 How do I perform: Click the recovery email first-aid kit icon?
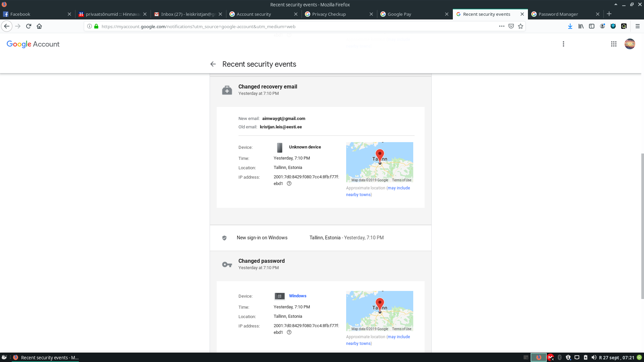pos(227,90)
